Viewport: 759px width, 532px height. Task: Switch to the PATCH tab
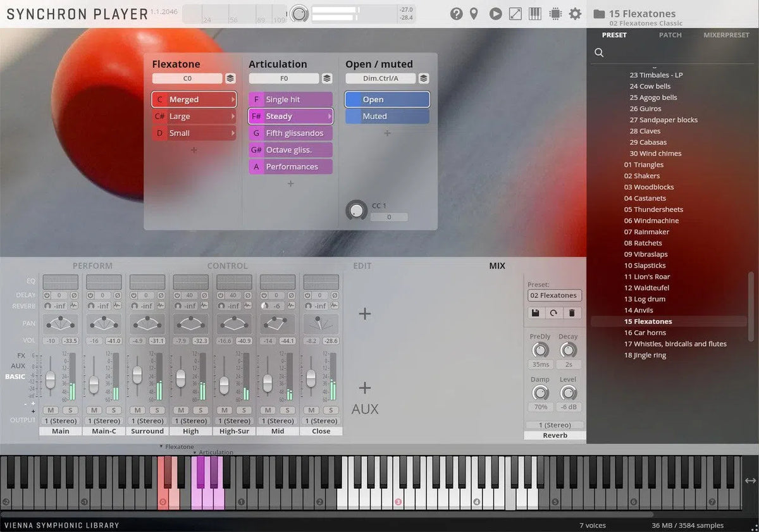point(670,35)
